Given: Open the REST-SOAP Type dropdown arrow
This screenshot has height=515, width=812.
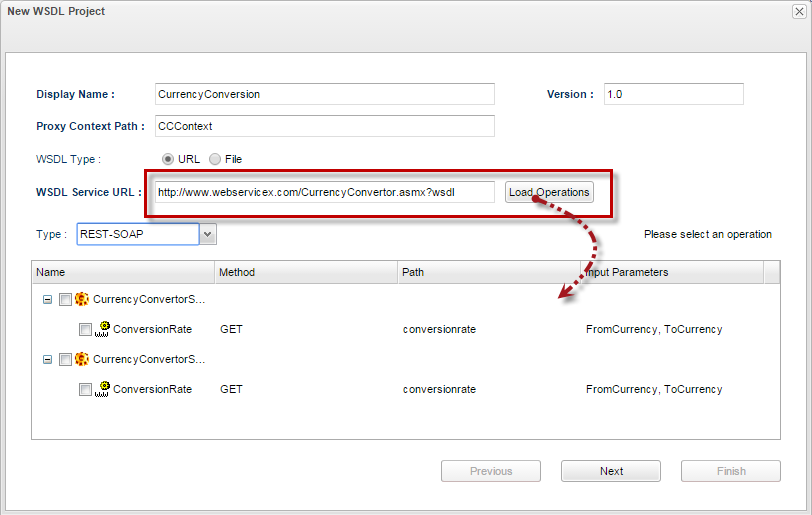Looking at the screenshot, I should 208,234.
